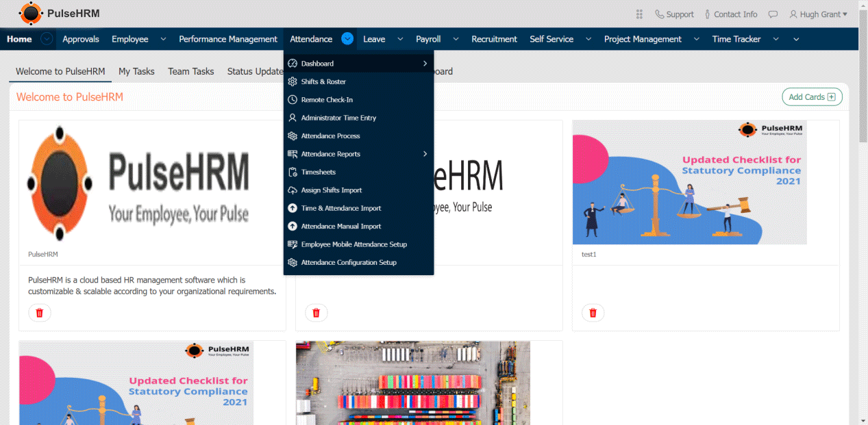Viewport: 868px width, 425px height.
Task: Delete the PulseHRM card using trash icon
Action: point(40,313)
